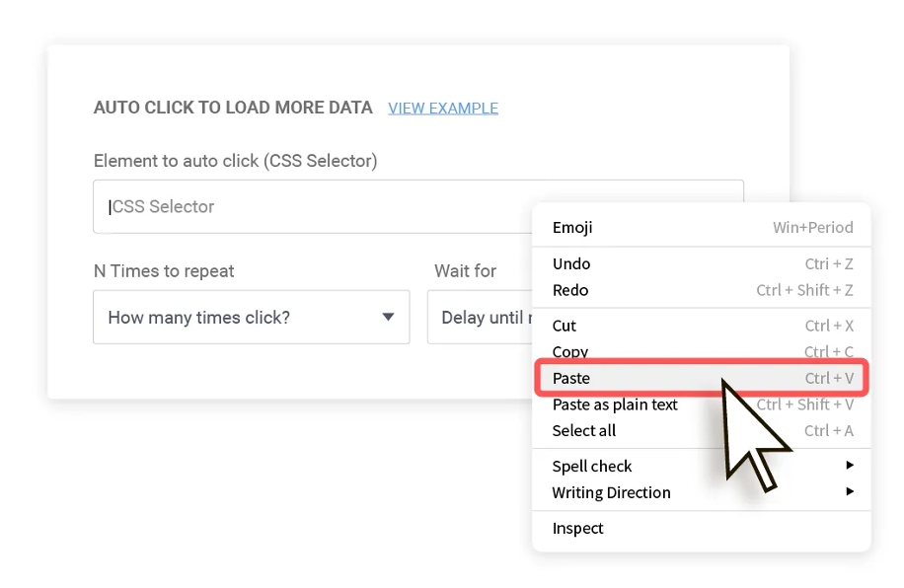Choose Copy from the context menu
Image resolution: width=904 pixels, height=588 pixels.
570,351
